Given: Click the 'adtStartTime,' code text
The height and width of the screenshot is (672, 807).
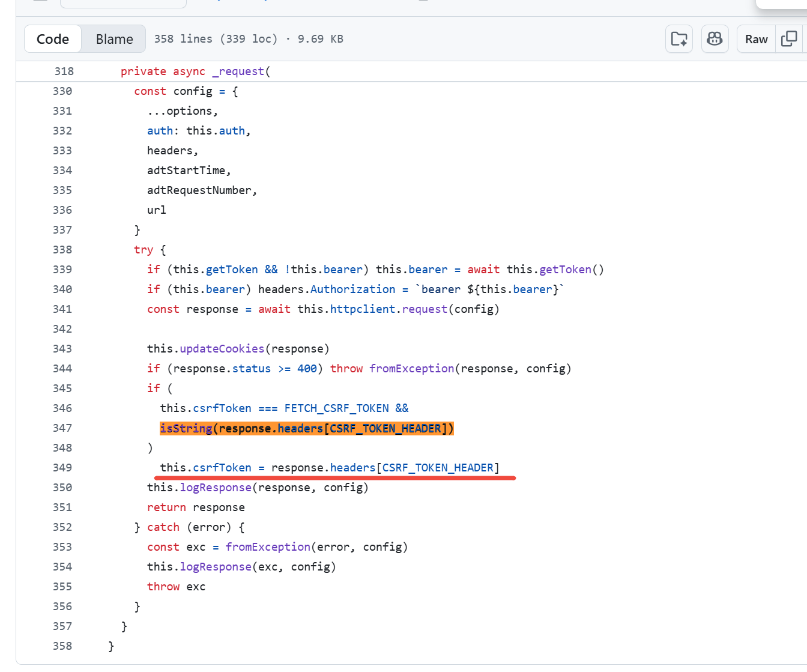Looking at the screenshot, I should (189, 171).
